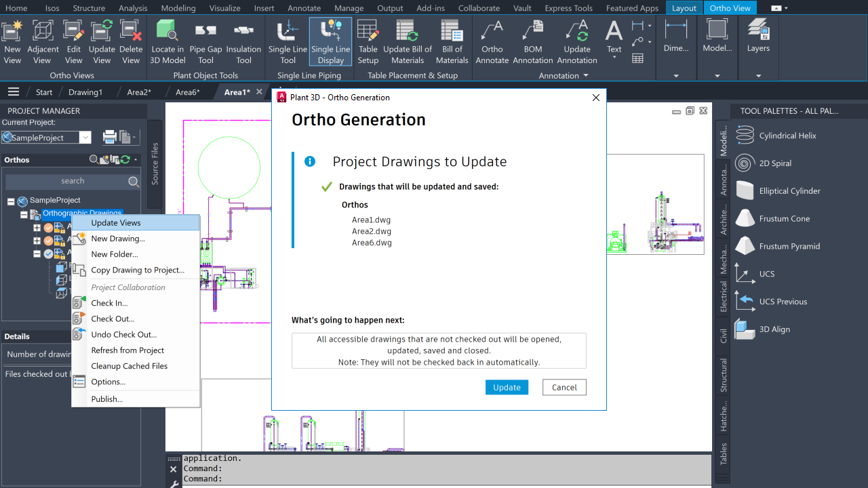Dismiss dialog with Cancel button
The height and width of the screenshot is (488, 868).
click(564, 387)
